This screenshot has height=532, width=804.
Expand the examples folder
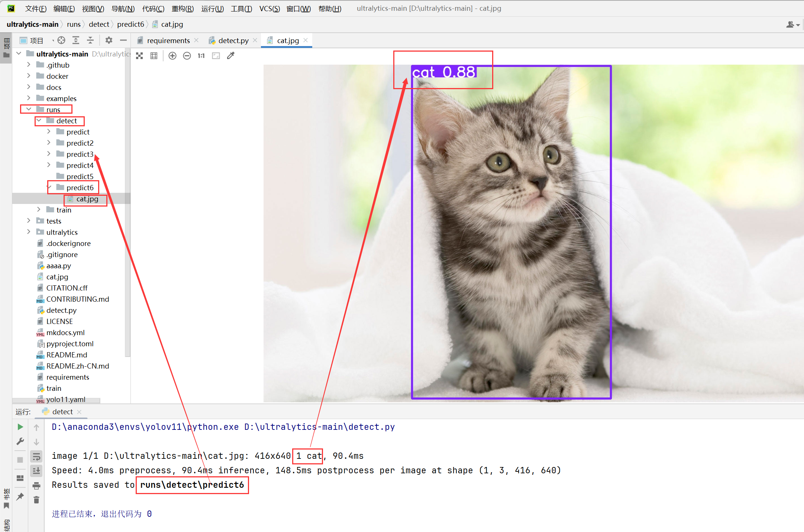pyautogui.click(x=29, y=98)
